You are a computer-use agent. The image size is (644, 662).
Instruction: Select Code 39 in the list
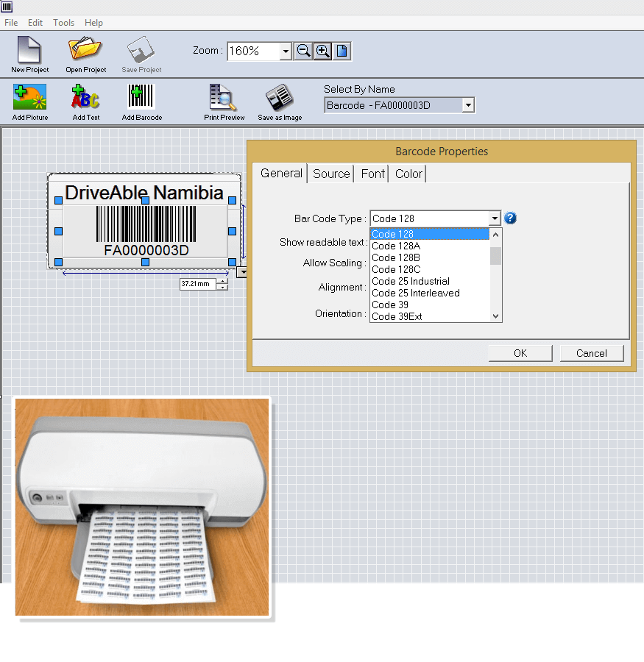pyautogui.click(x=429, y=305)
